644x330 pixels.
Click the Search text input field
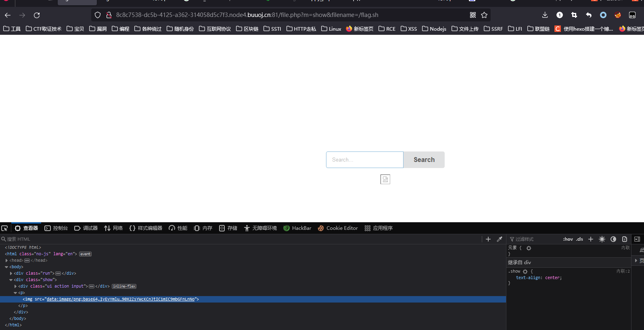pos(364,160)
